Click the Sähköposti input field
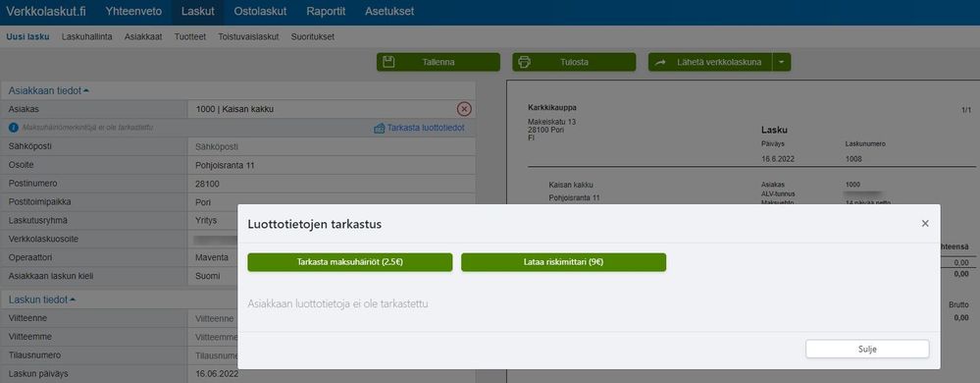Screen dimensions: 980x383 pos(331,146)
